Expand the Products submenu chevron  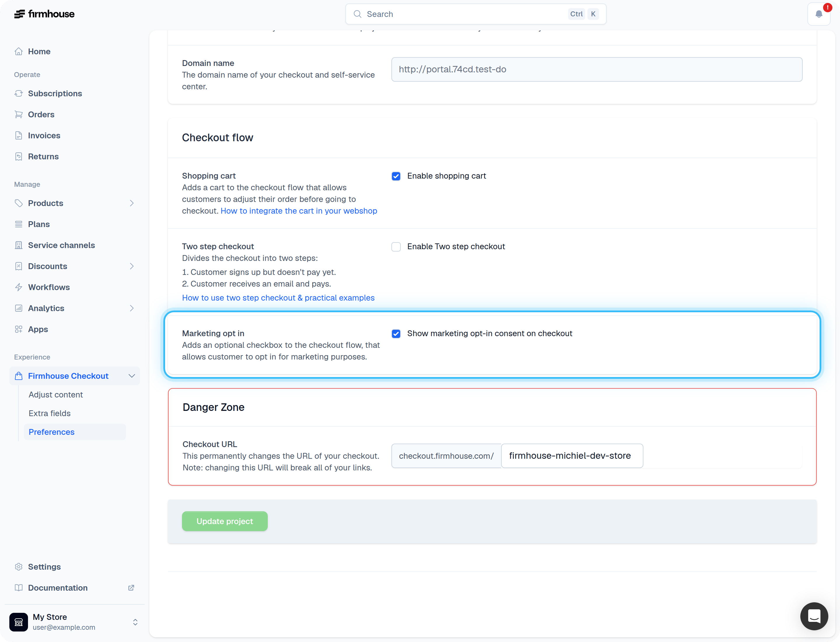coord(132,203)
